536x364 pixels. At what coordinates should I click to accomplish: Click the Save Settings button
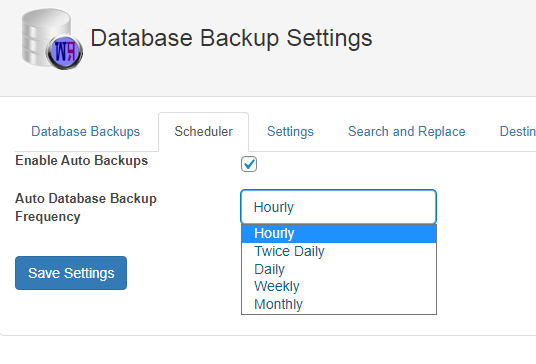click(x=71, y=273)
